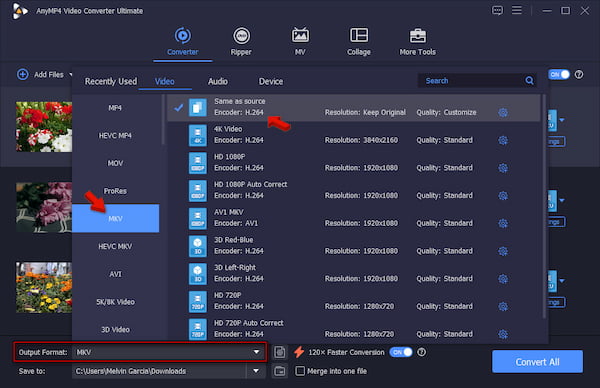The width and height of the screenshot is (600, 388).
Task: Select the pink flowers video thumbnail
Action: (44, 207)
